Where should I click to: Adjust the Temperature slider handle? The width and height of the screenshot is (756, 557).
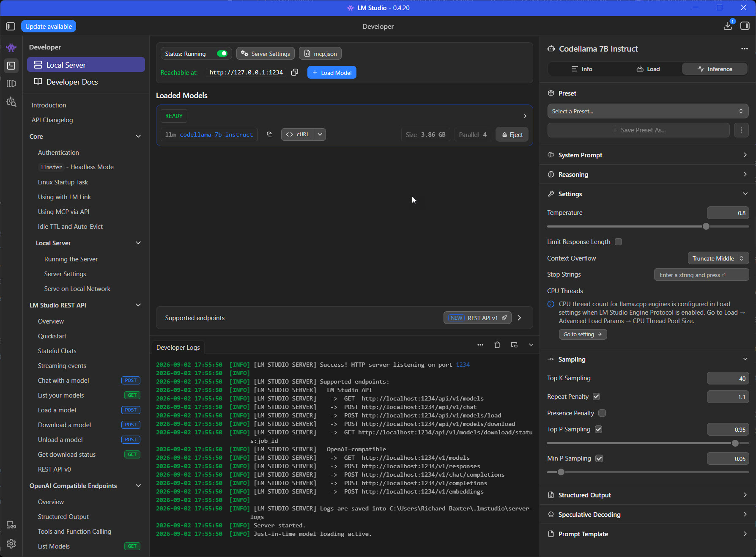pyautogui.click(x=706, y=226)
